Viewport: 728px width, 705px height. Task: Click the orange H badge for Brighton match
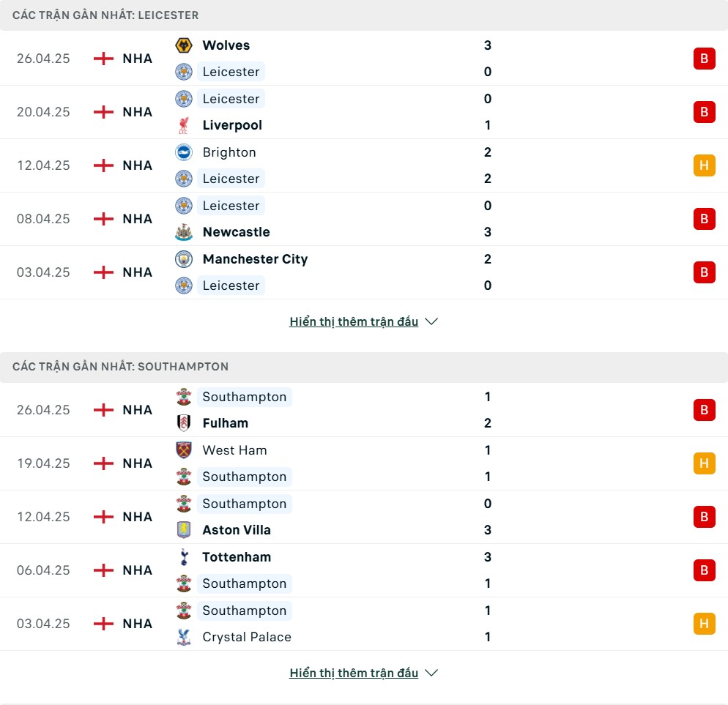coord(704,165)
